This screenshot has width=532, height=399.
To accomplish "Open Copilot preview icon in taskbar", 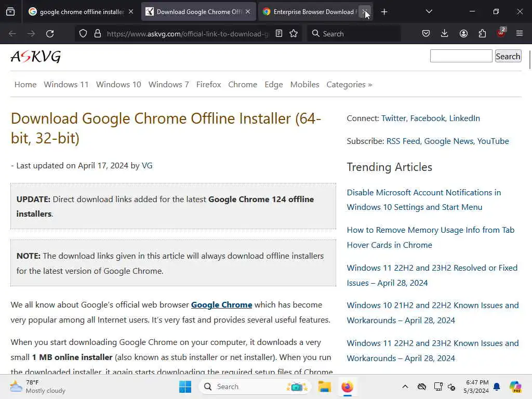I will [515, 387].
